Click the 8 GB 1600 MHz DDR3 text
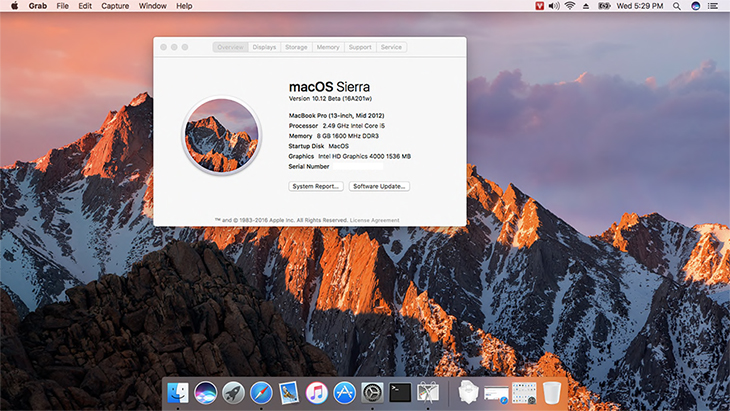Screen dimensions: 730x411 [348, 136]
